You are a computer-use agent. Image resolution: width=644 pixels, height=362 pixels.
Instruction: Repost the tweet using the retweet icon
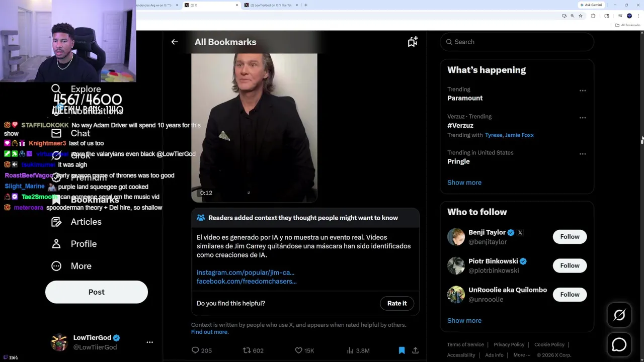coord(247,350)
